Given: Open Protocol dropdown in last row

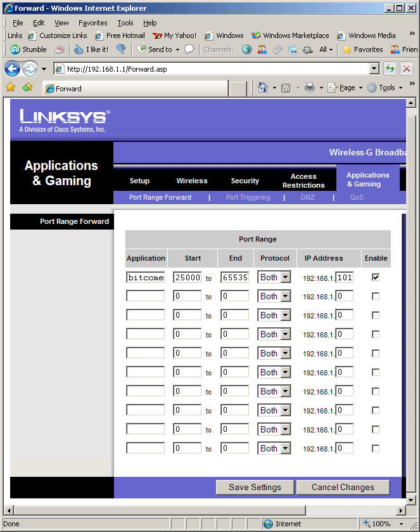Looking at the screenshot, I should pos(274,448).
